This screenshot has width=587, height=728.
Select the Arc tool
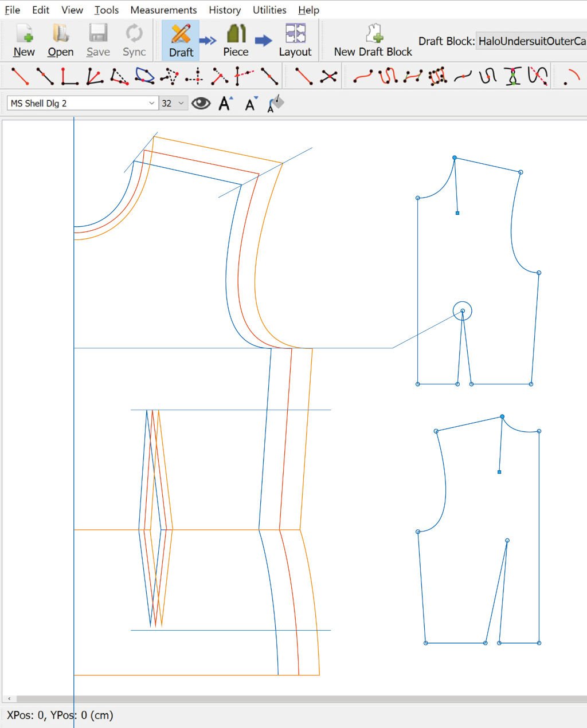[x=571, y=76]
